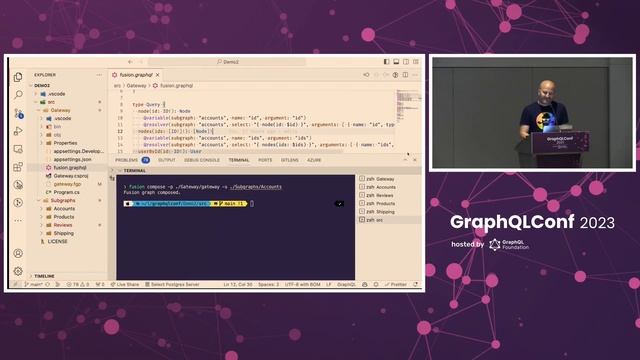Click the notifications bell in status bar
This screenshot has width=640, height=360.
pos(416,284)
